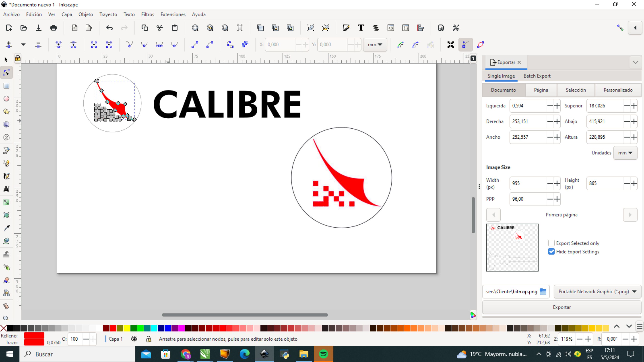Select the Text tool in toolbox
644x362 pixels.
6,189
